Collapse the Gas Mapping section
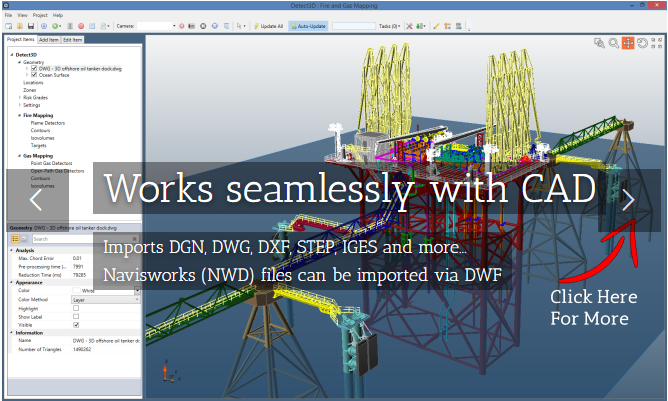 click(19, 156)
